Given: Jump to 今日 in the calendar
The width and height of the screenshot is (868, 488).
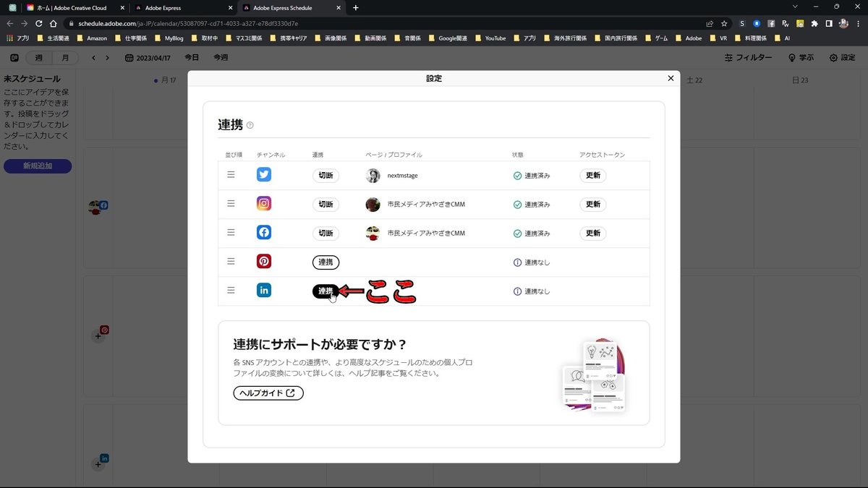Looking at the screenshot, I should tap(192, 58).
